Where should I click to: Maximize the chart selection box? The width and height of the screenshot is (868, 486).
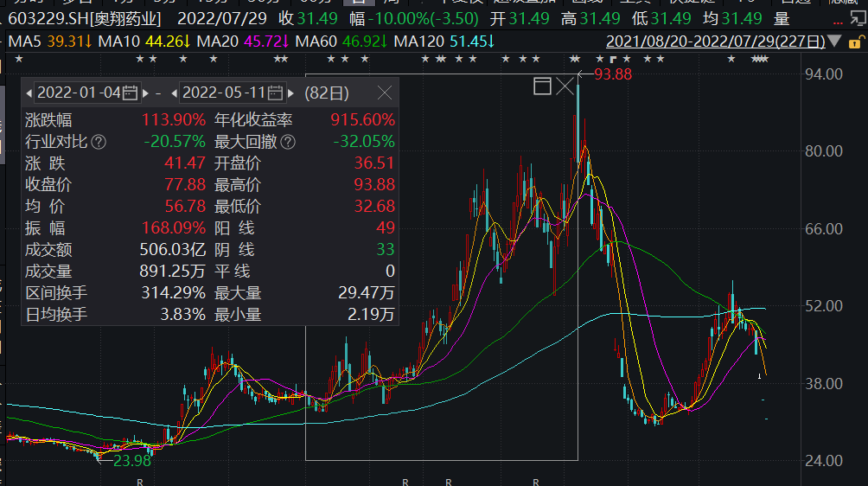coord(543,86)
